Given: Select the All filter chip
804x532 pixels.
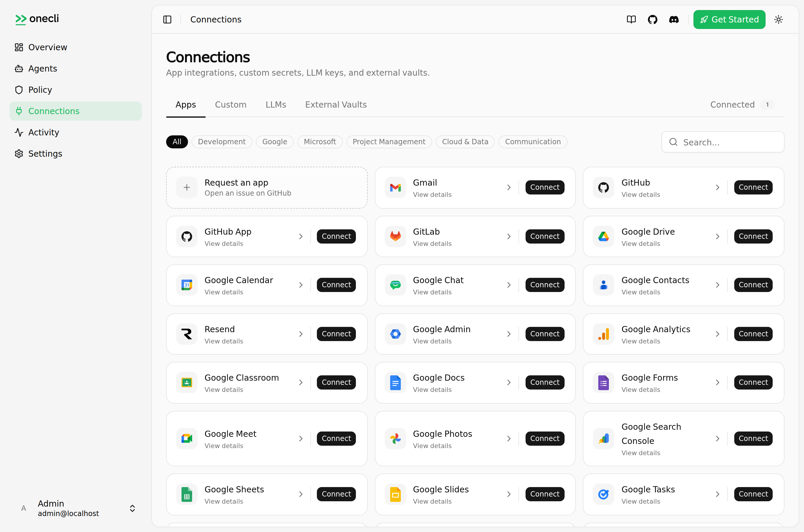Looking at the screenshot, I should [177, 142].
